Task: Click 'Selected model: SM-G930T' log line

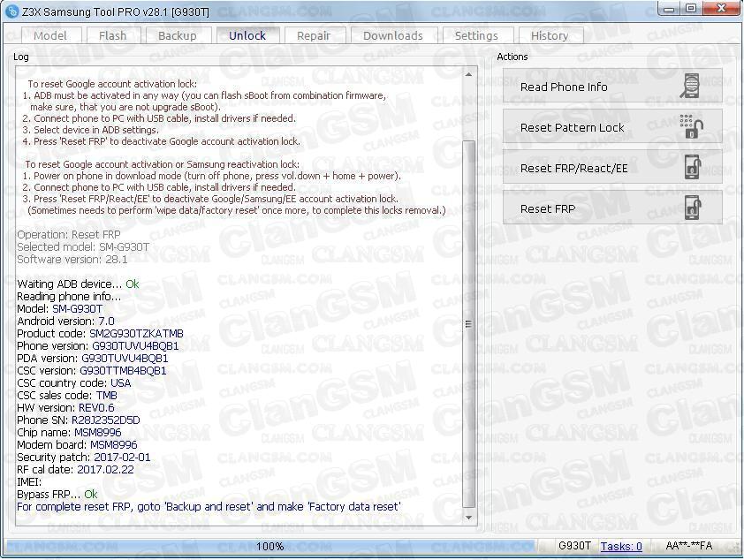Action: click(83, 247)
